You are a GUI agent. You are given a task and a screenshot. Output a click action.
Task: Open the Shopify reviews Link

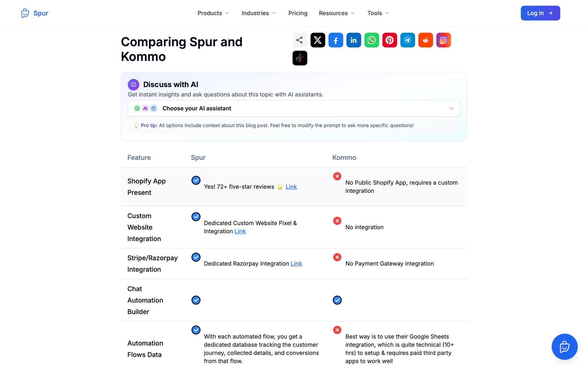pos(291,187)
